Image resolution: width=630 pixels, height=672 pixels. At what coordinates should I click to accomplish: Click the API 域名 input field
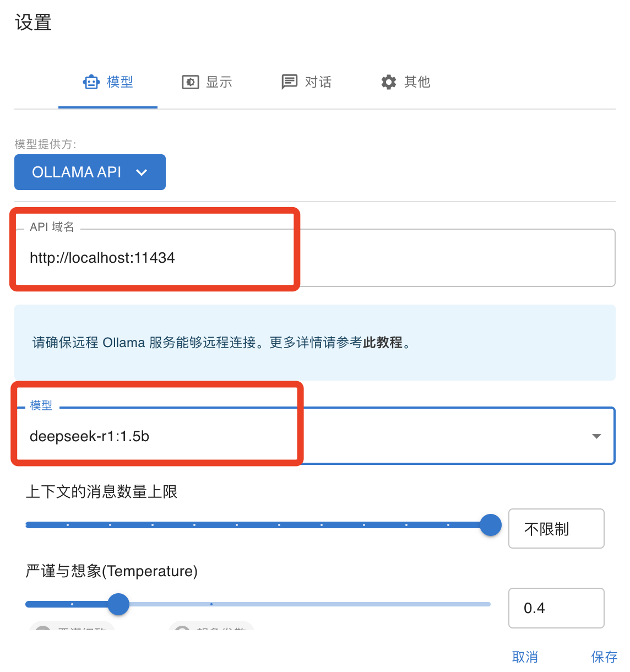(x=315, y=258)
